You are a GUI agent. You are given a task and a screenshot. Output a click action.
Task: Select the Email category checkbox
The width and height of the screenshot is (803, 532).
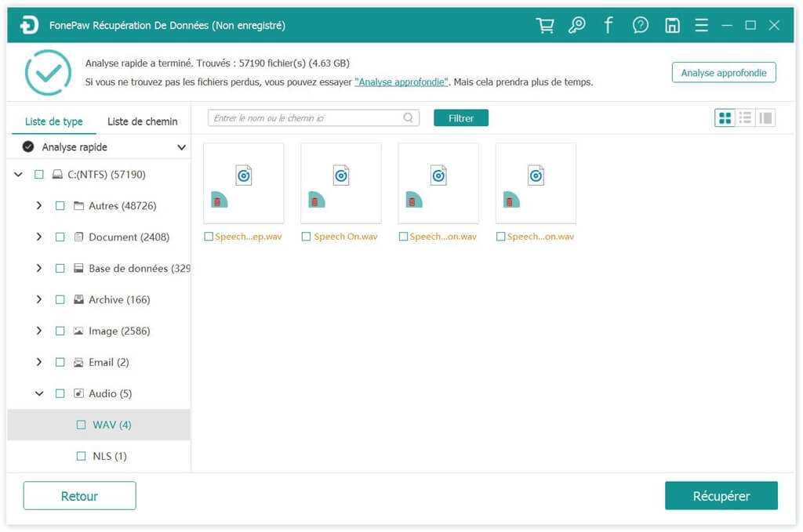point(60,362)
